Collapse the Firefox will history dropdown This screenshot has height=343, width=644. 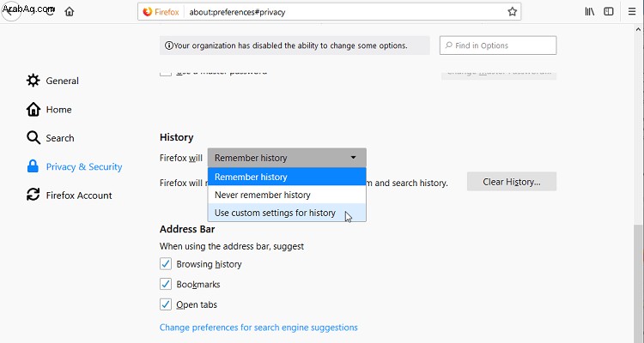coord(287,158)
